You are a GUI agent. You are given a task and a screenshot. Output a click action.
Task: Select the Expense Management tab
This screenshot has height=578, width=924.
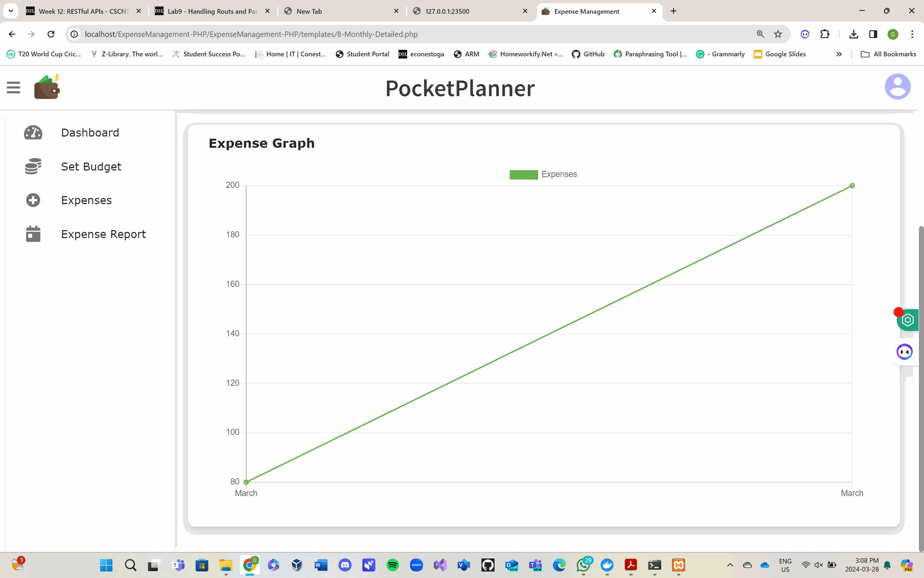click(599, 11)
